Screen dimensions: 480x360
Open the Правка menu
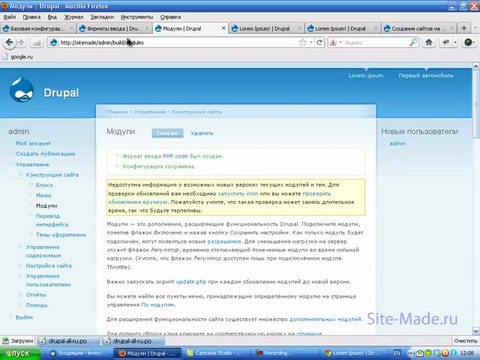pyautogui.click(x=32, y=17)
